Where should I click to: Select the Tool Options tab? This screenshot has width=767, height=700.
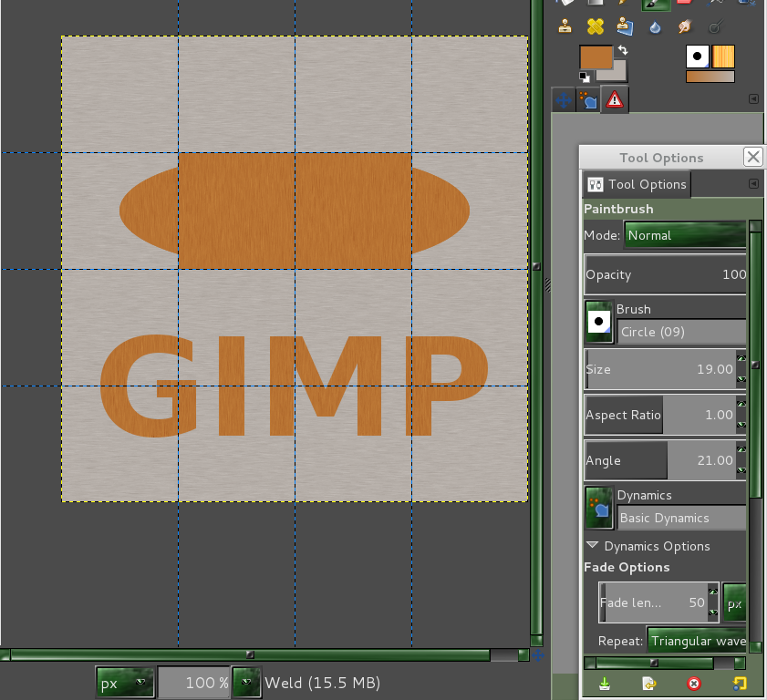[637, 184]
